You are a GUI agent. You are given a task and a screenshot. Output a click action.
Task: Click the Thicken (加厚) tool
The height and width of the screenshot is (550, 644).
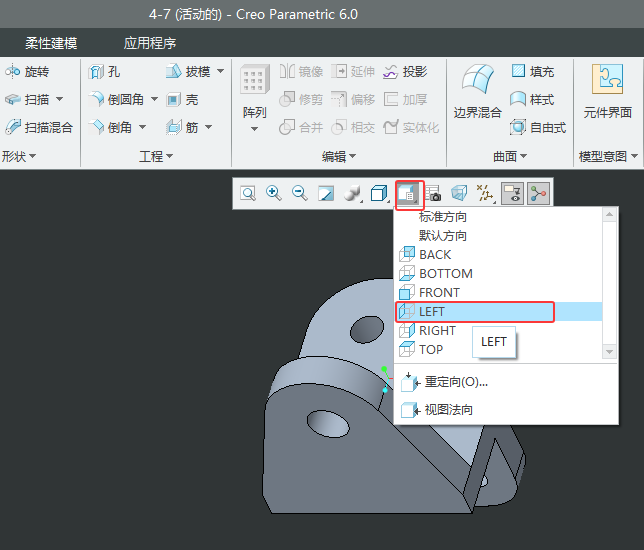click(x=405, y=99)
